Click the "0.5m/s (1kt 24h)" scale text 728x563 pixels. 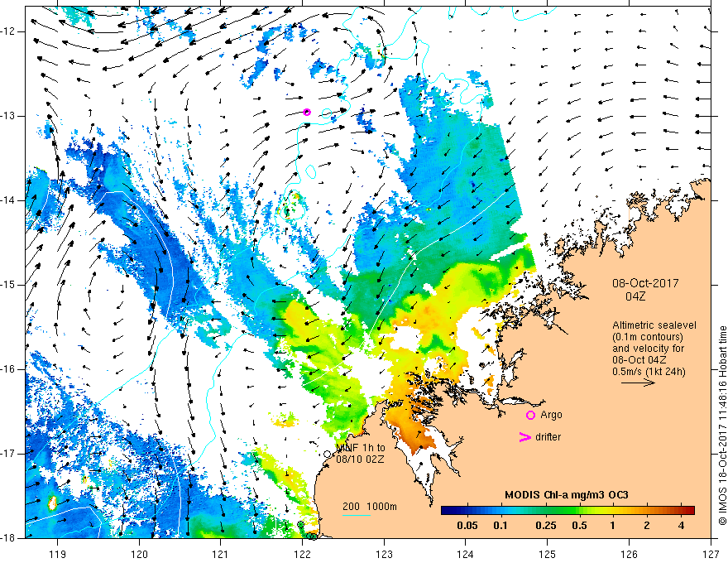[649, 372]
